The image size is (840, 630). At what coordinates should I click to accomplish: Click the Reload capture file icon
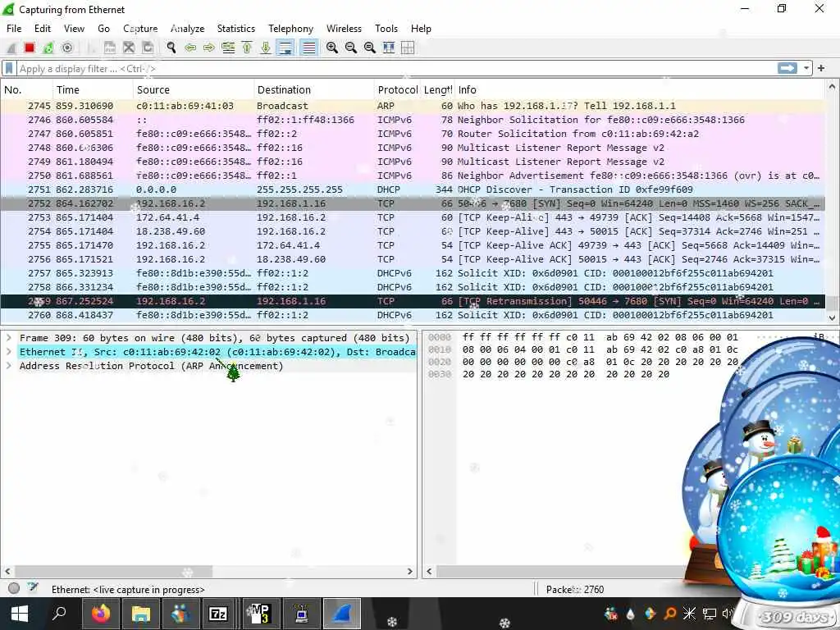click(148, 48)
